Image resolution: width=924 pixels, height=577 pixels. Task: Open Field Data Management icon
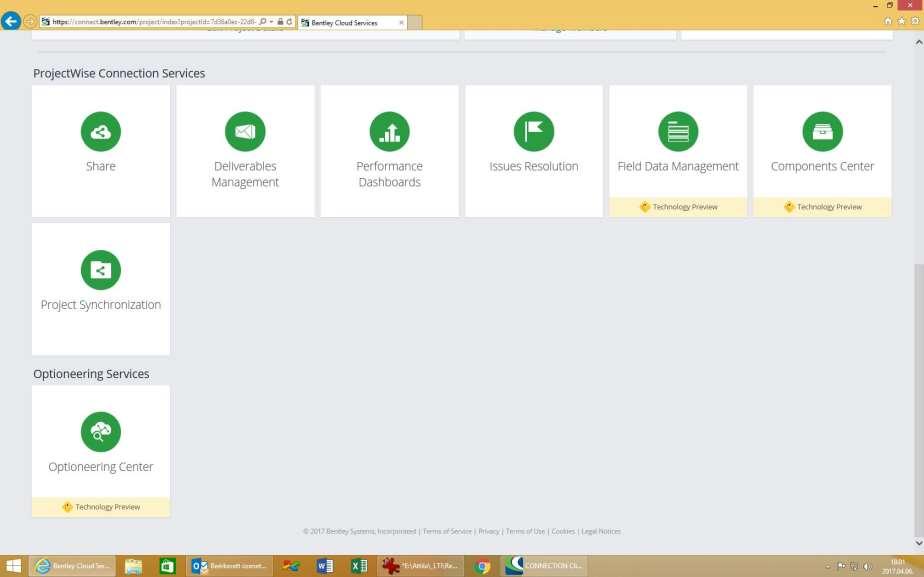click(x=678, y=131)
